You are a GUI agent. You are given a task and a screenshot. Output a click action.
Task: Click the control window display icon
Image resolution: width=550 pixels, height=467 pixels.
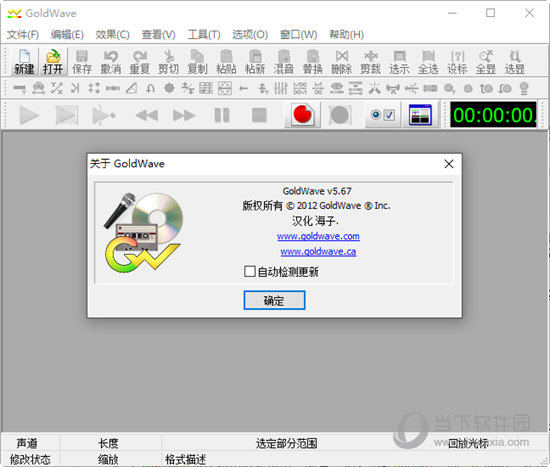click(420, 115)
